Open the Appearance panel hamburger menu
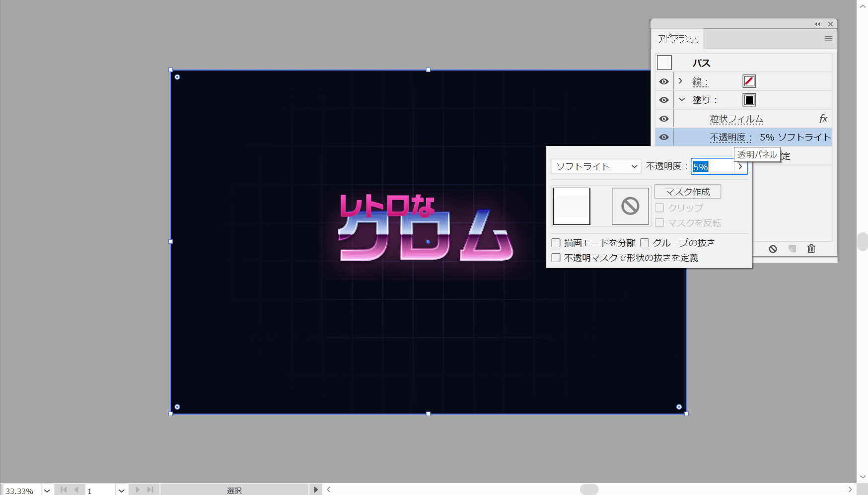 [x=828, y=39]
